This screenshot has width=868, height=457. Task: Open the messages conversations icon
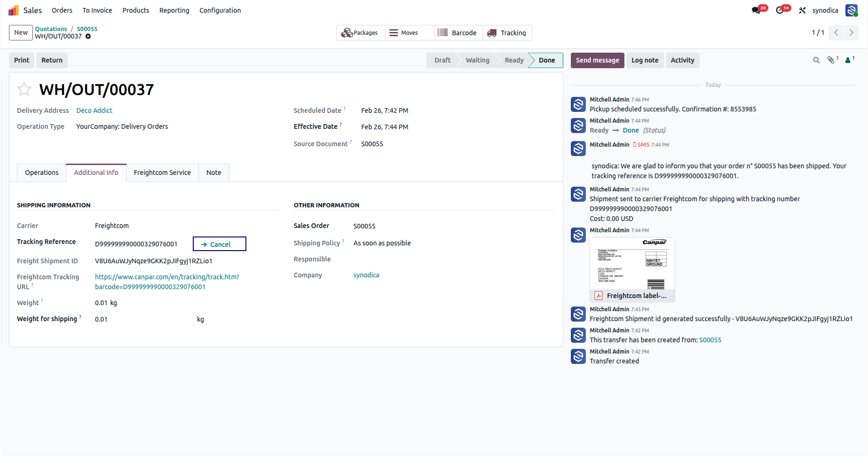[x=756, y=10]
